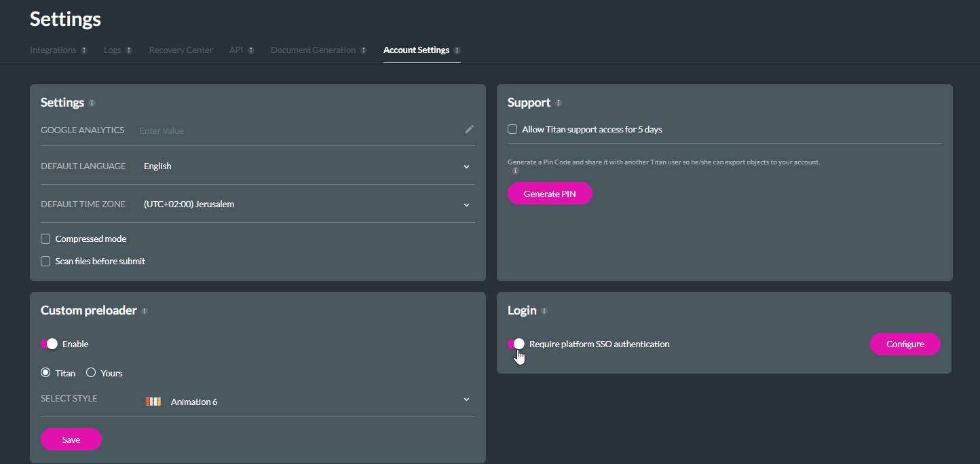Click info icon next to Document Generation
This screenshot has width=980, height=464.
(364, 50)
